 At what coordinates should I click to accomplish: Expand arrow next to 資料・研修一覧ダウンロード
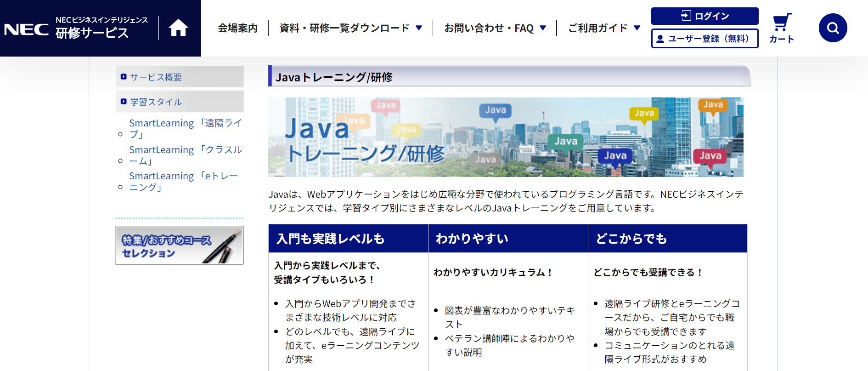point(419,28)
